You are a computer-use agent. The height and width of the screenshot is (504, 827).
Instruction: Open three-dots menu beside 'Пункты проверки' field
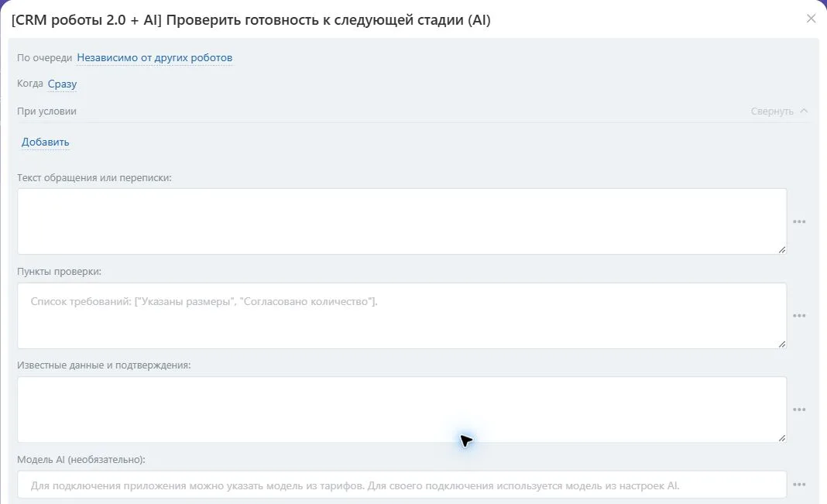tap(799, 315)
